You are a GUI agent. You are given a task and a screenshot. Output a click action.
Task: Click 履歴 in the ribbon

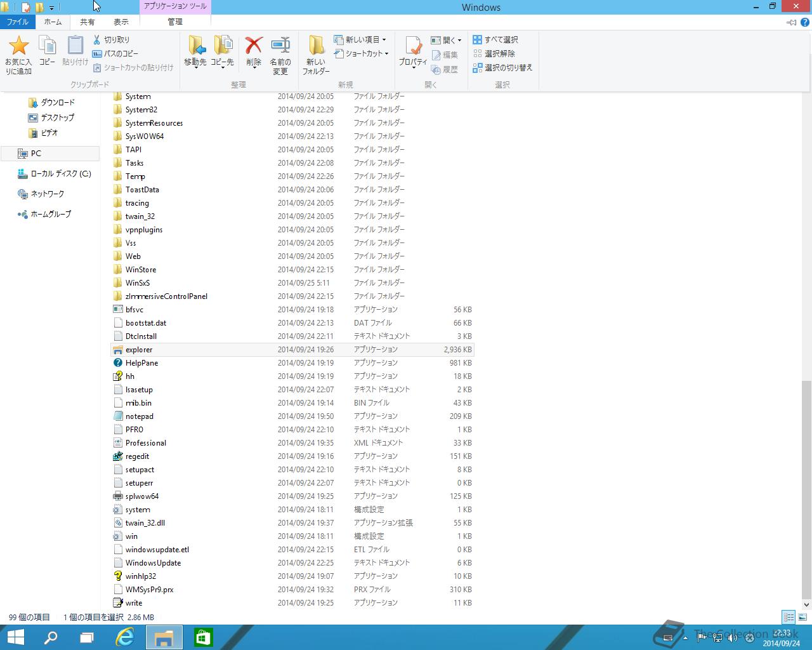444,69
